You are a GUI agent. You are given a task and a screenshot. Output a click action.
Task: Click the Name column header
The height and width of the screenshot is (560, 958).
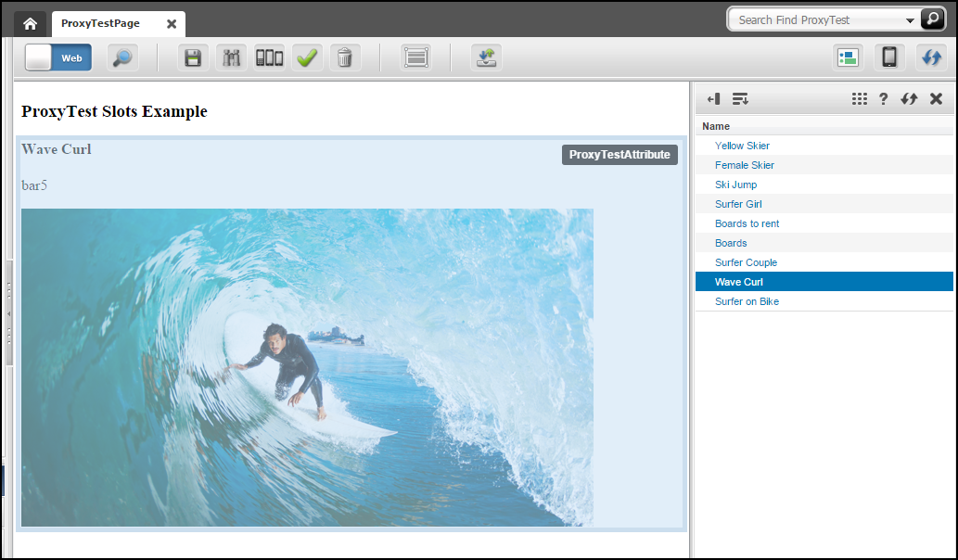pyautogui.click(x=824, y=126)
